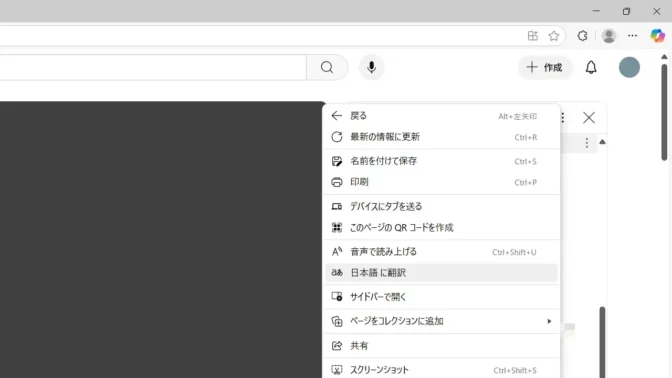Choose 共有 from the context menu
Screen dimensions: 672x378
(441, 345)
